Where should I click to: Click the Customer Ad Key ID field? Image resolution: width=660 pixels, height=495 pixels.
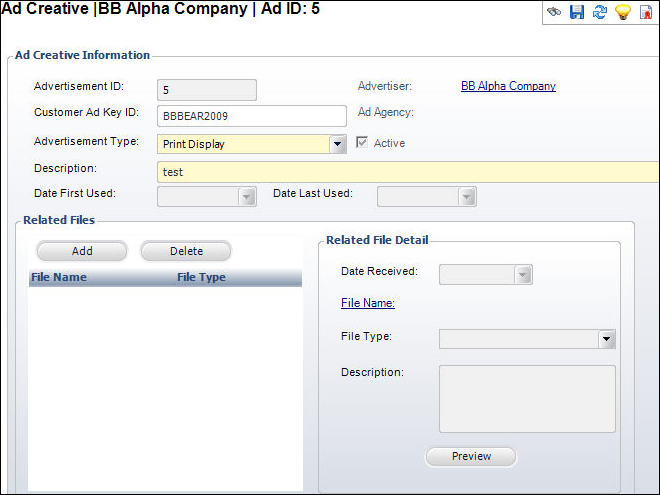click(x=252, y=116)
